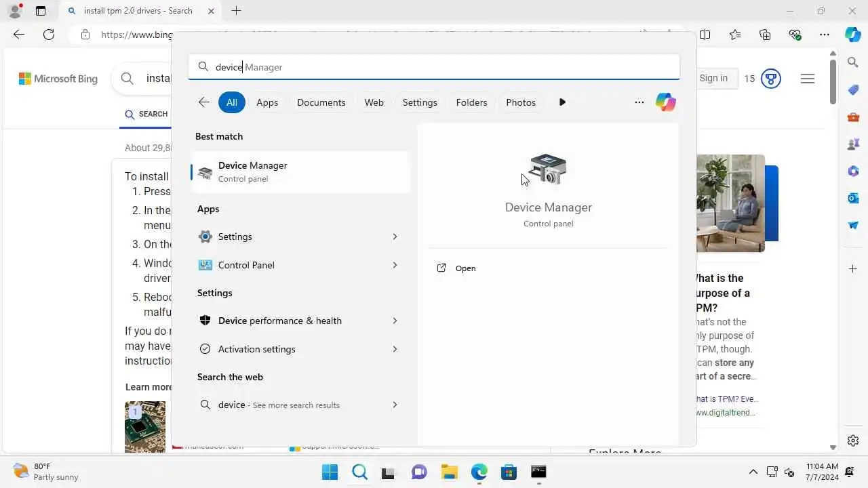The image size is (868, 488).
Task: Go back in Edge browser
Action: tap(19, 35)
